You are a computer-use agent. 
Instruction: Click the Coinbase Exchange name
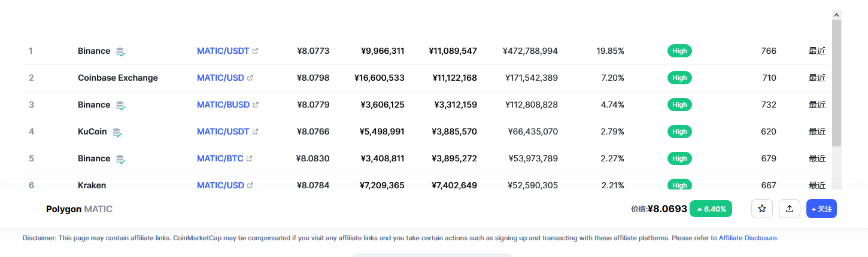(118, 78)
